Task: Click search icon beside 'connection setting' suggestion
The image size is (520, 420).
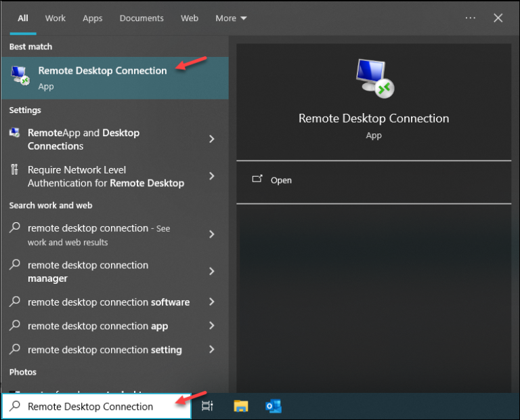Action: tap(15, 349)
